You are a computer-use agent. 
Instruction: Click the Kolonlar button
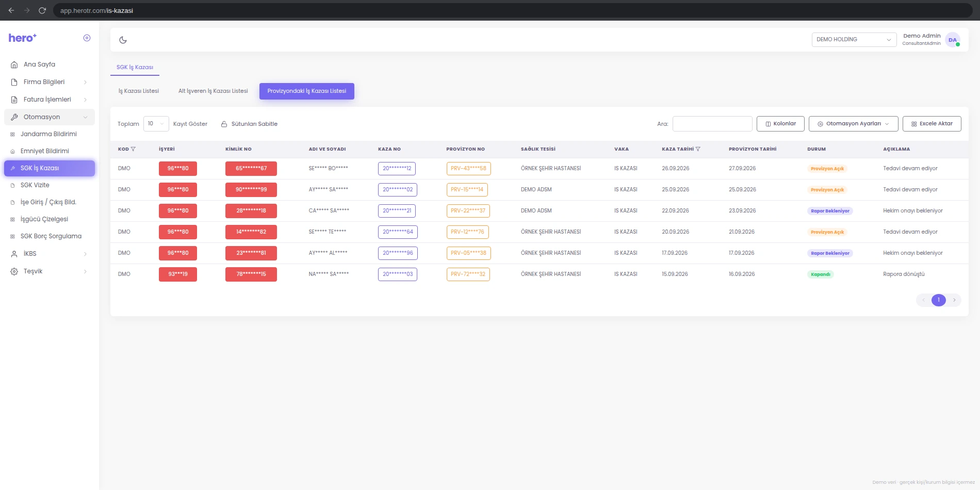780,124
